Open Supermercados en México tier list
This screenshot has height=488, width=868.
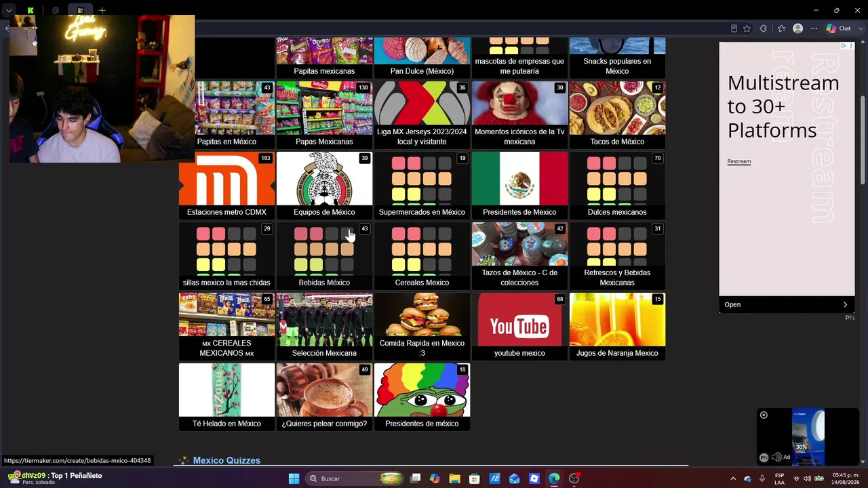pos(422,185)
